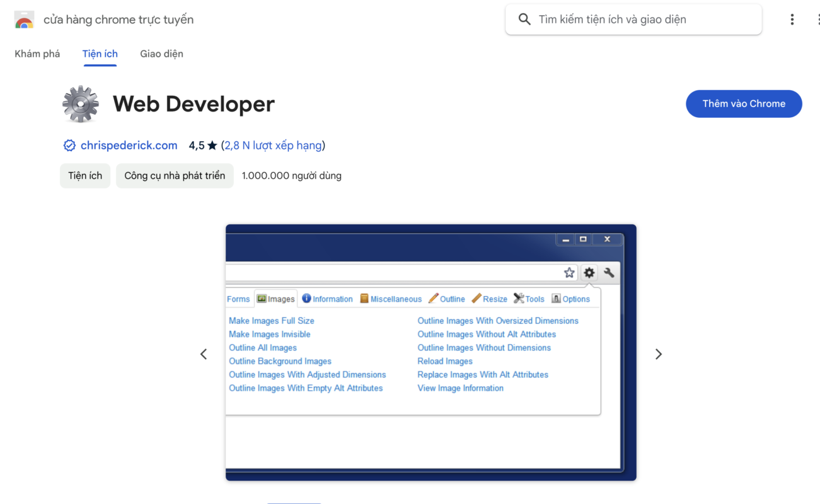Open the 2,8 N lượt xếp hạng link
Viewport: 820px width, 504px height.
point(273,146)
